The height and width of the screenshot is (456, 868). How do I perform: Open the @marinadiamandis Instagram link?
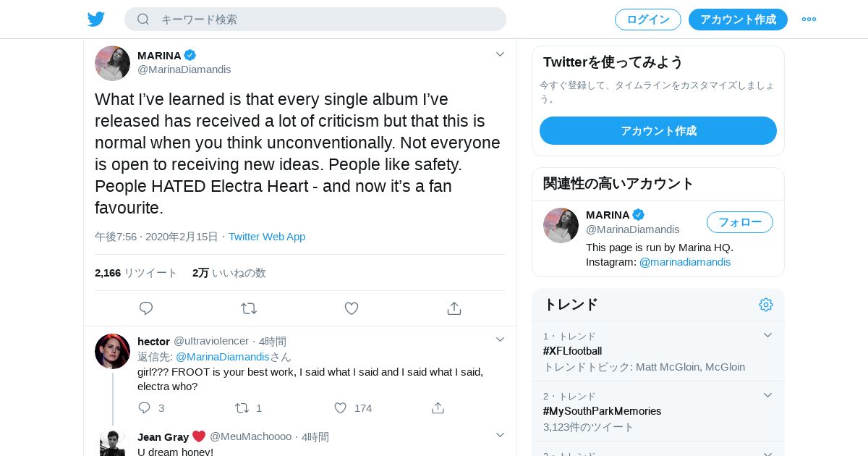pos(685,262)
